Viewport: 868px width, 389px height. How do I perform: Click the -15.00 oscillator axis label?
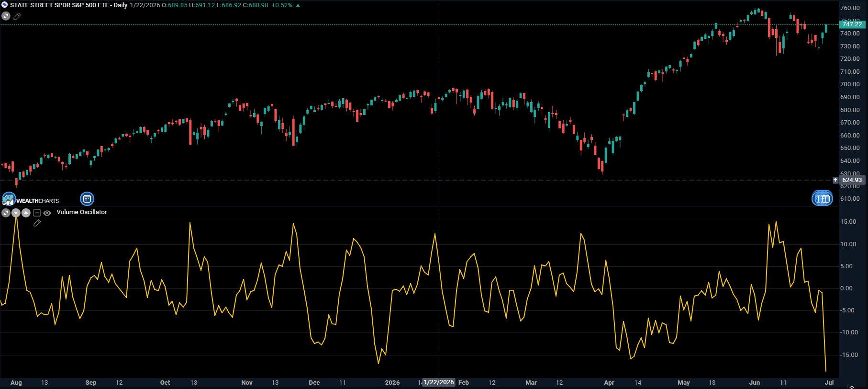(848, 355)
